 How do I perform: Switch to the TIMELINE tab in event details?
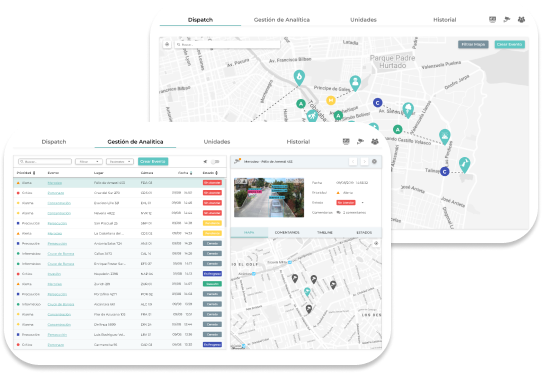(325, 233)
